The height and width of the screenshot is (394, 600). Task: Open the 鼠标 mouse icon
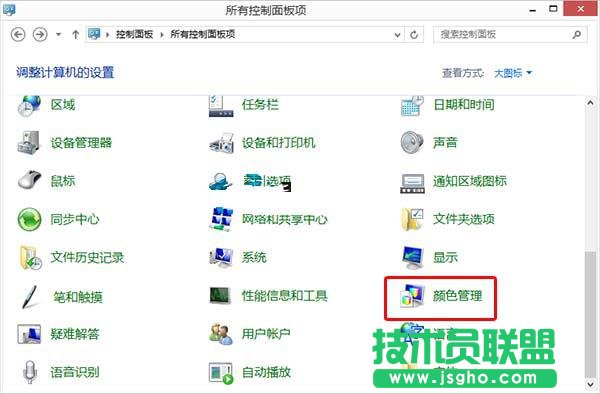[29, 180]
